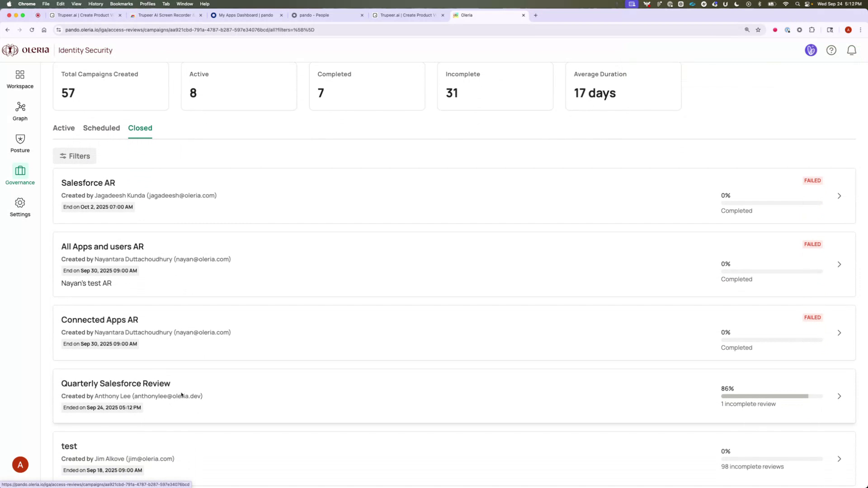Click the help question mark icon
Screen dimensions: 868x488
click(831, 50)
